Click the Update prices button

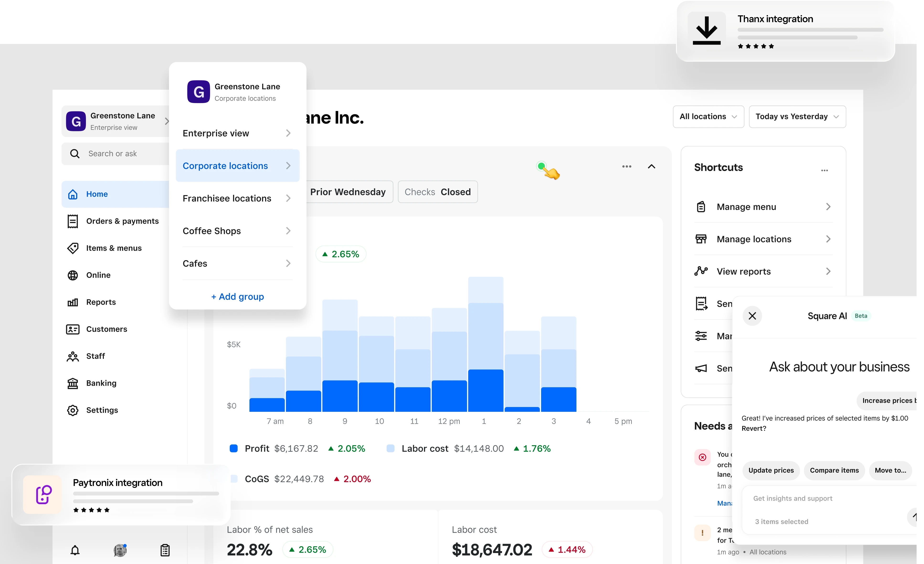pos(771,470)
